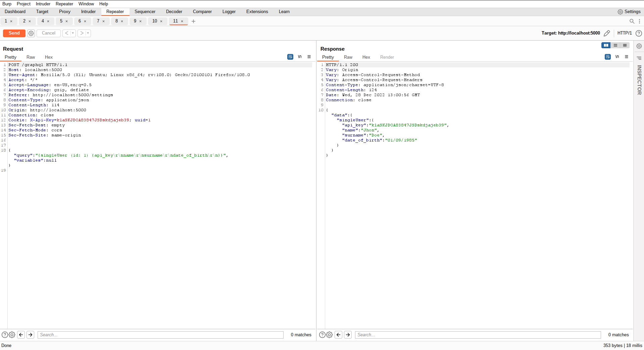Toggle request message wrap icon
644x350 pixels.
coord(290,57)
